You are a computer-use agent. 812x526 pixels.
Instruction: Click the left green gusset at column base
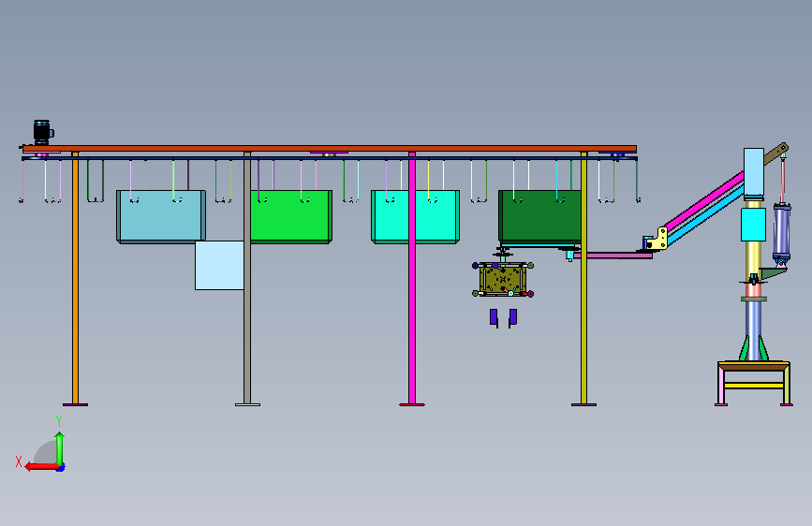(745, 348)
